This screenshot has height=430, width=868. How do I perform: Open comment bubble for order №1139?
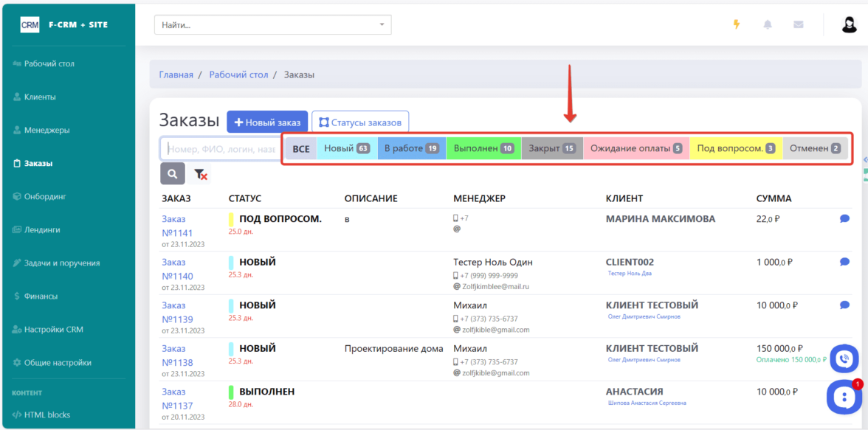(x=844, y=305)
